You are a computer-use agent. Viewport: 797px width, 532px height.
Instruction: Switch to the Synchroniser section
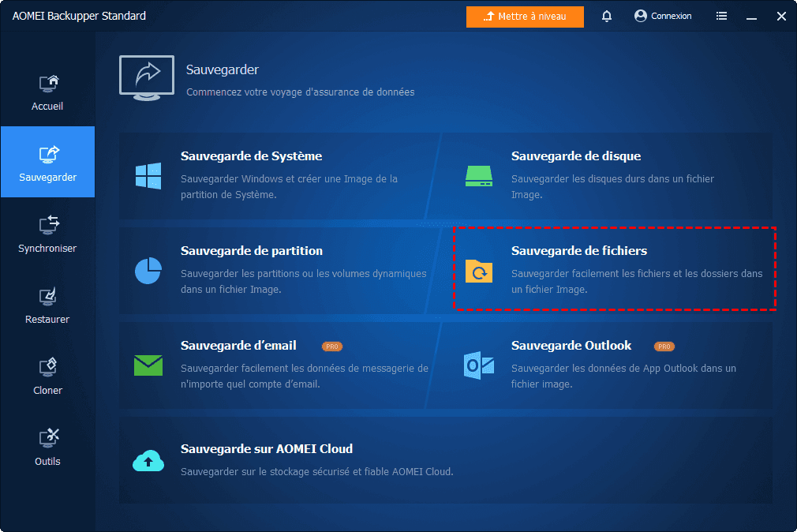point(47,234)
